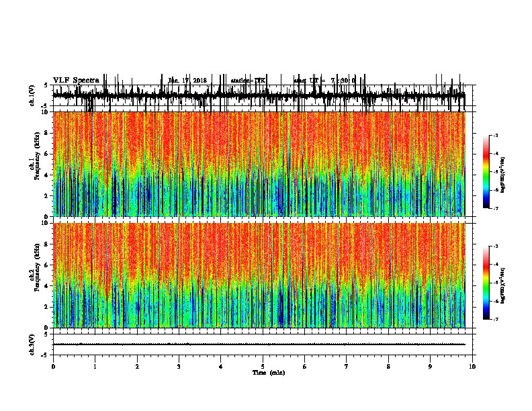Screen dimensions: 532x411
Task: Select the date text "Jan. 17, 2018"
Action: point(187,81)
